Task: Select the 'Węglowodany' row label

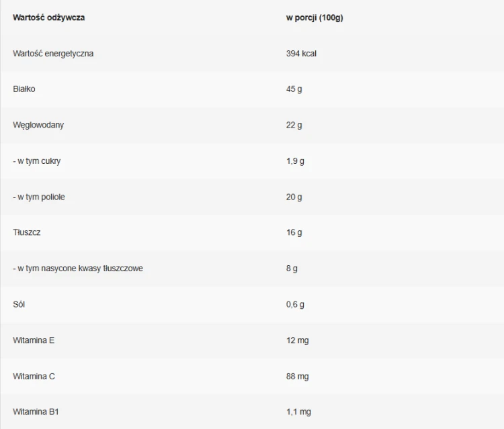Action: (x=38, y=125)
